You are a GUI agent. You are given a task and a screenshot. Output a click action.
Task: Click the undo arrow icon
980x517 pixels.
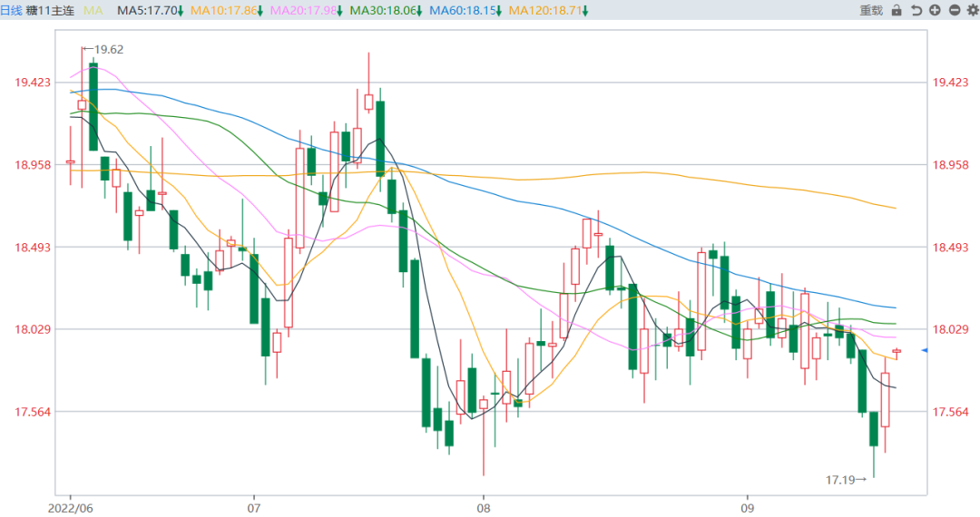tap(916, 10)
